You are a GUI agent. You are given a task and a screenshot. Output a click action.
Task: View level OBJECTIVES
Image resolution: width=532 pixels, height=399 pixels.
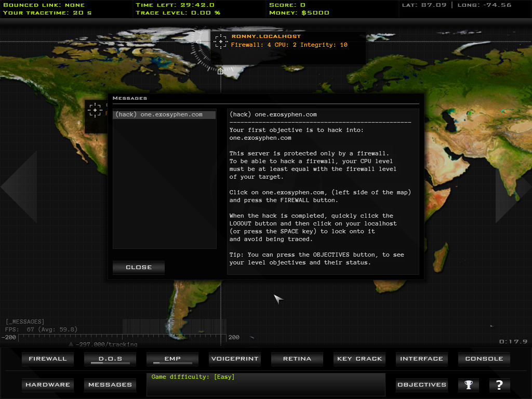[421, 385]
